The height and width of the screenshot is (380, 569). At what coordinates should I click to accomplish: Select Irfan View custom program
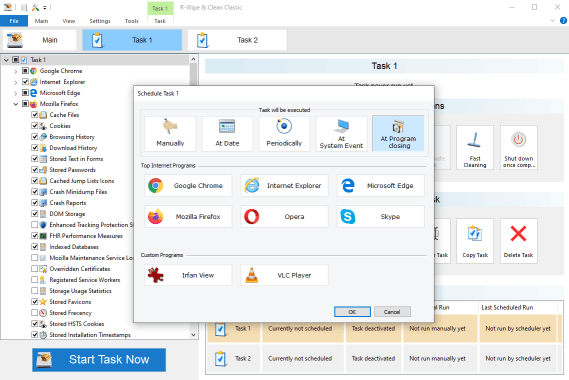click(188, 275)
